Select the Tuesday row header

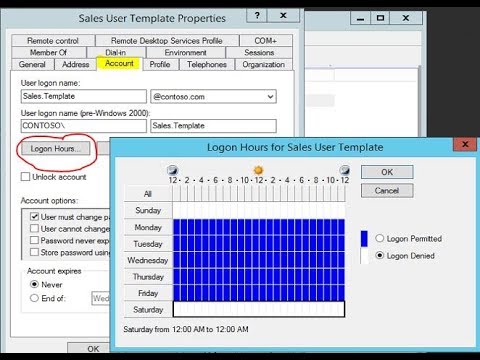[x=148, y=244]
